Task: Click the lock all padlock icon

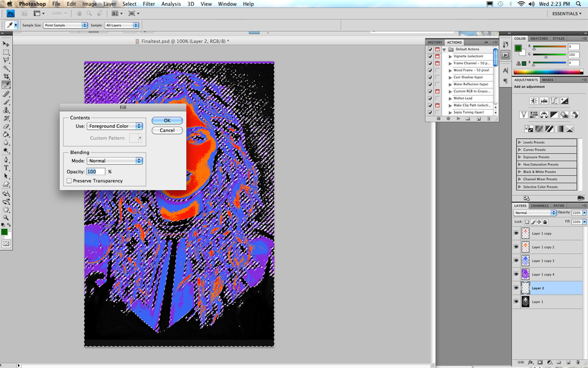Action: 545,222
